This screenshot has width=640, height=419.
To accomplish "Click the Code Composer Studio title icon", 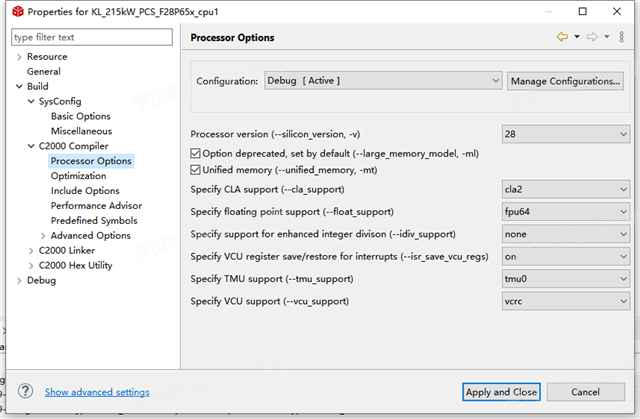I will [x=18, y=11].
